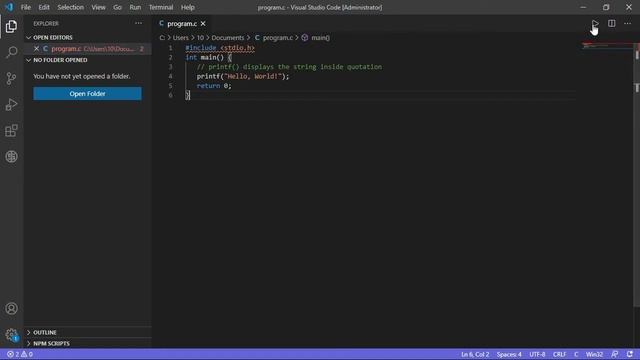Open the Search view in activity bar

click(11, 52)
